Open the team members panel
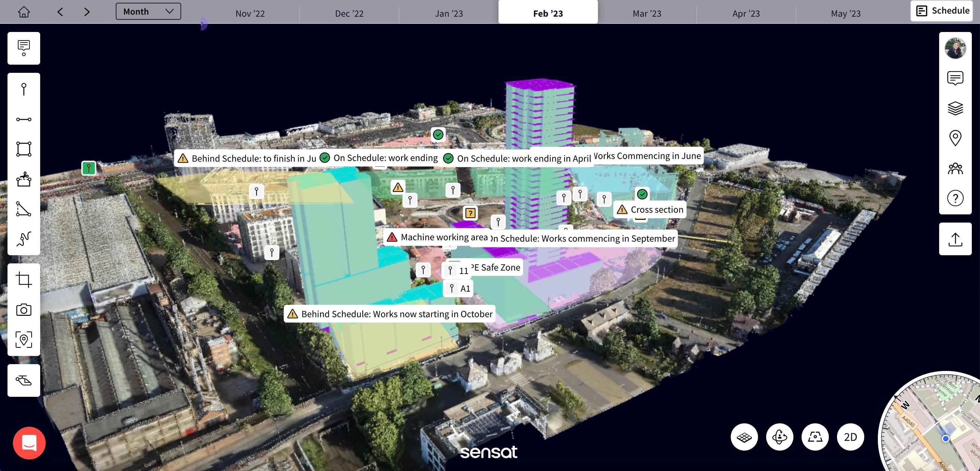The width and height of the screenshot is (980, 471). pos(955,168)
